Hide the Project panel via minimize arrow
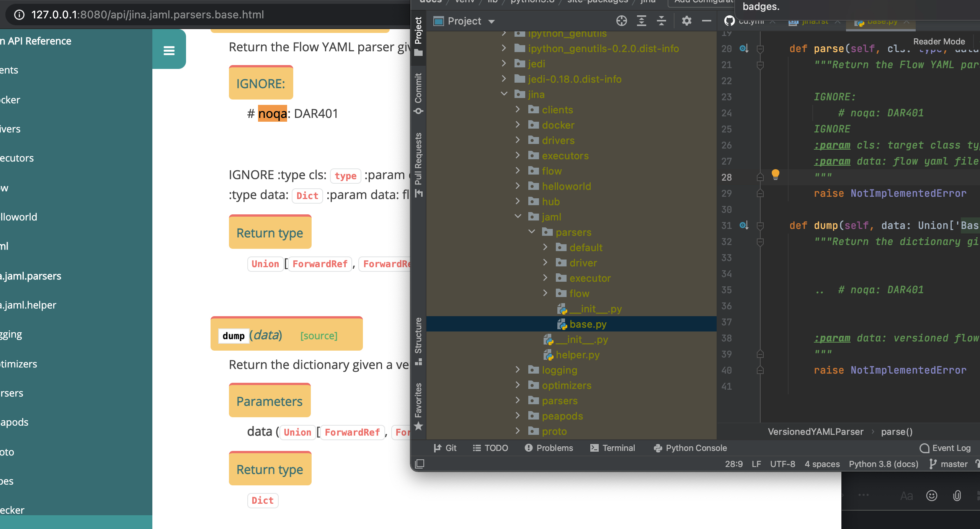The image size is (980, 529). (706, 21)
